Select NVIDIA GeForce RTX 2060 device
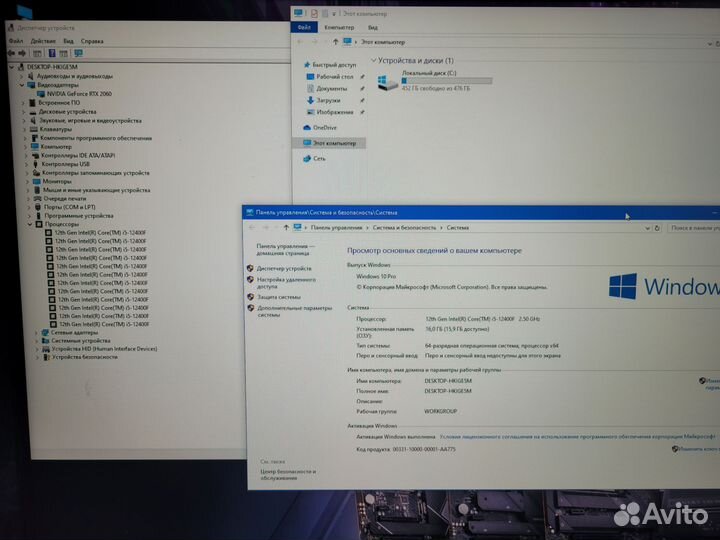Screen dimensions: 720x540 [79, 94]
